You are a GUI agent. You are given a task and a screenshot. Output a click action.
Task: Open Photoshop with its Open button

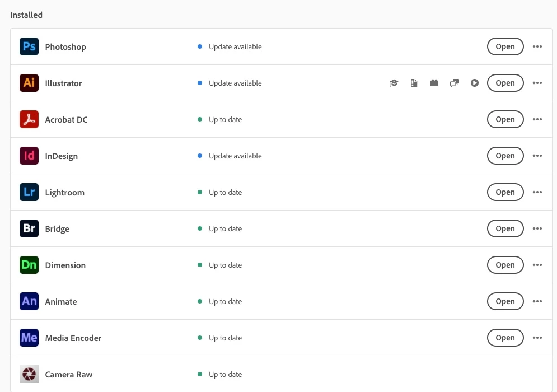(505, 46)
